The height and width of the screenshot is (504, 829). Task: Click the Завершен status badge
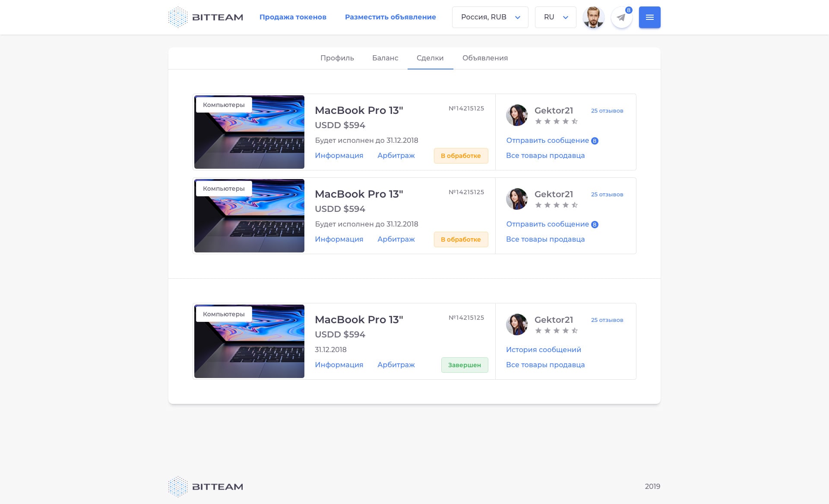coord(464,365)
